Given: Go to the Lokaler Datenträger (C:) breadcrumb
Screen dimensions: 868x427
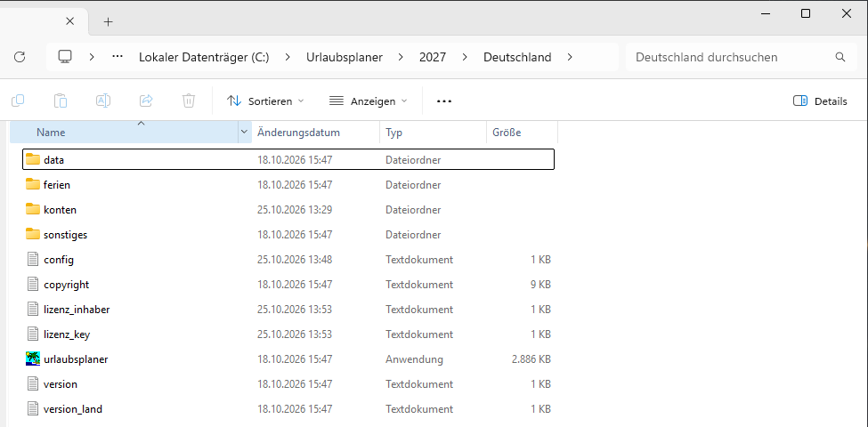Looking at the screenshot, I should coord(204,57).
